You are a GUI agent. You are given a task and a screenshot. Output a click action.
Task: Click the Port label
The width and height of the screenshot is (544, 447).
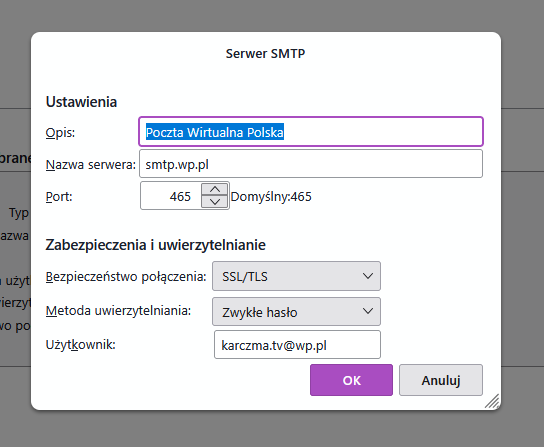(59, 196)
